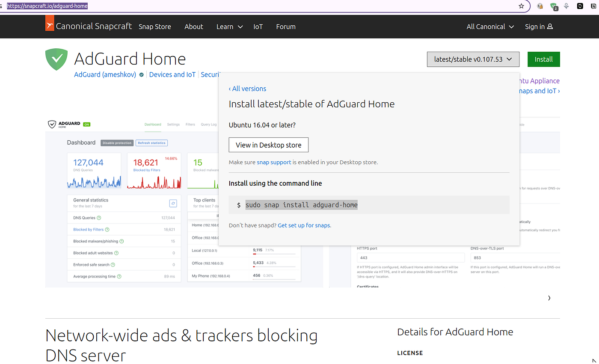Screen dimensions: 599x364
Task: Click the snap support link
Action: click(x=274, y=162)
